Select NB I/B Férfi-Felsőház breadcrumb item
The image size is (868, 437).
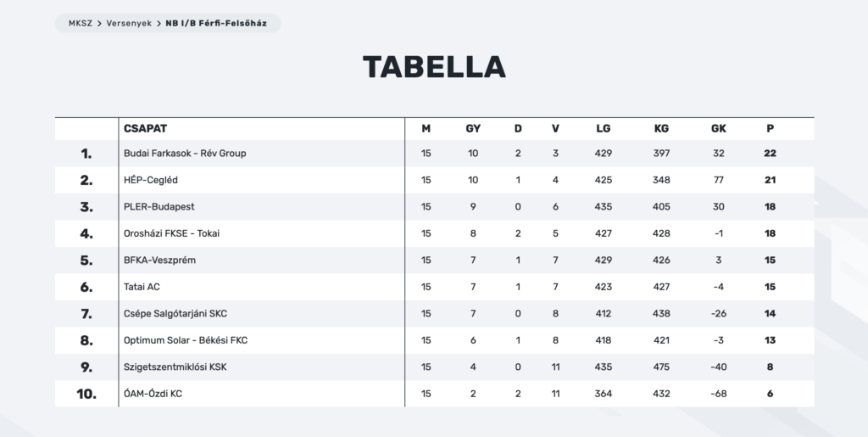(216, 23)
